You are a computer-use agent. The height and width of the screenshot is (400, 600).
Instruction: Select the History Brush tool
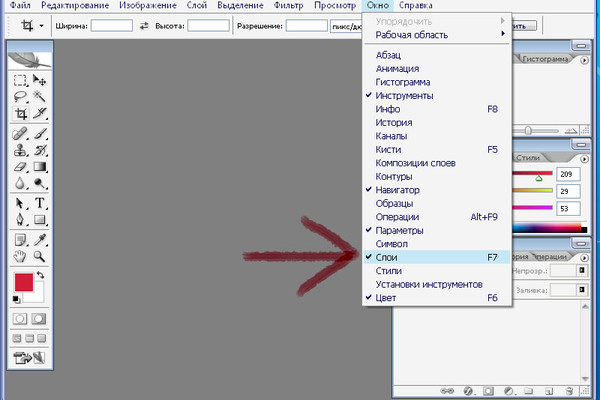point(39,150)
